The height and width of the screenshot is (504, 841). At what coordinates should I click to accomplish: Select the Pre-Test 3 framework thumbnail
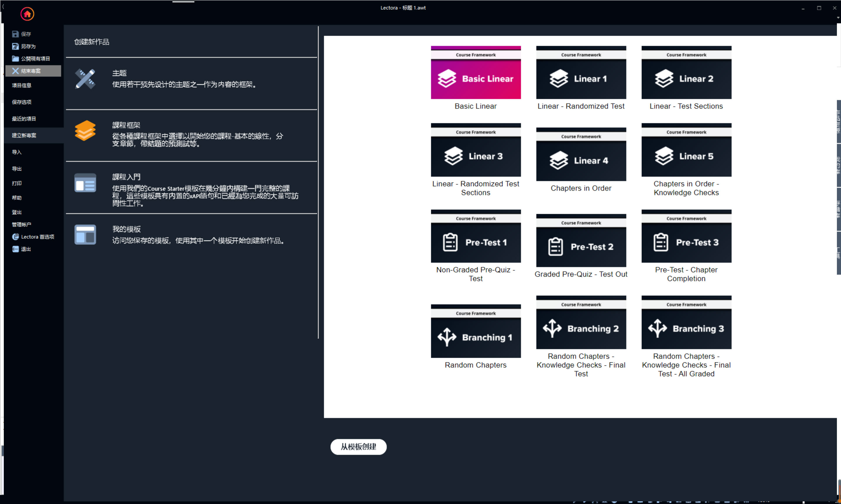pyautogui.click(x=686, y=236)
